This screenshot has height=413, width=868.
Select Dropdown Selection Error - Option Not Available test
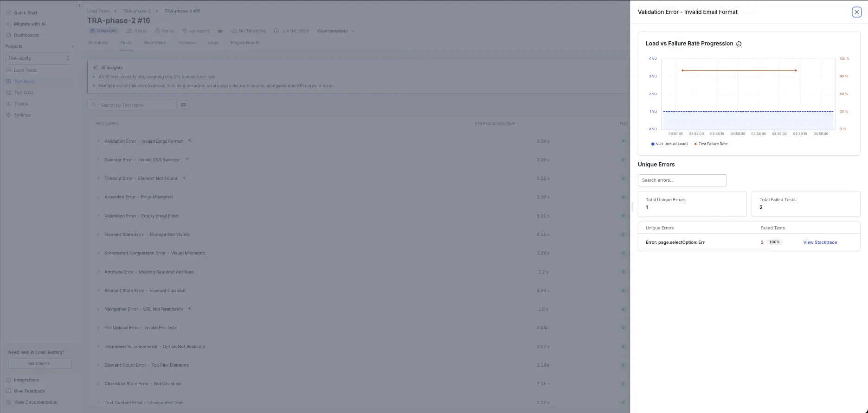154,347
